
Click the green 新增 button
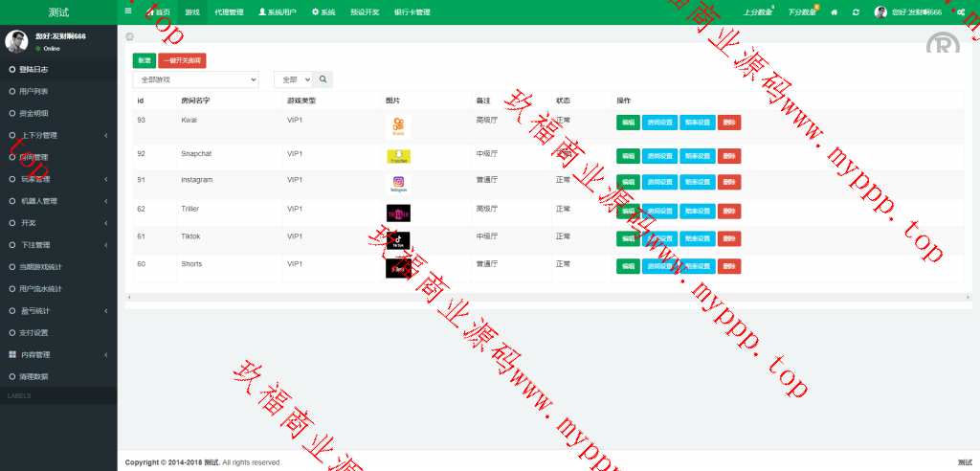pyautogui.click(x=144, y=60)
